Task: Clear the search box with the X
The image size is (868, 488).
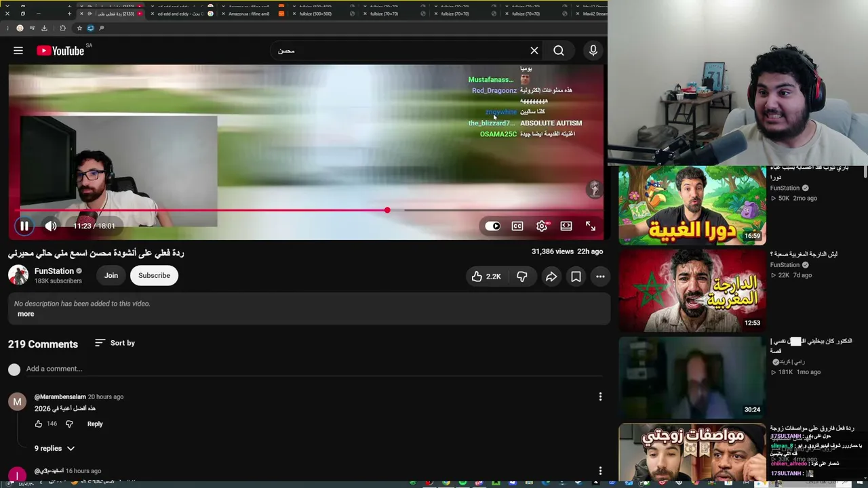Action: pos(534,51)
